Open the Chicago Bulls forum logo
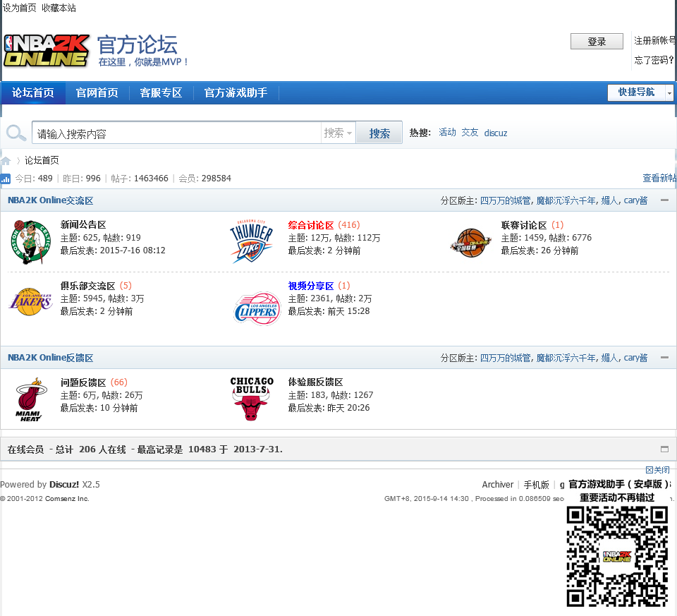Image resolution: width=677 pixels, height=616 pixels. 252,398
